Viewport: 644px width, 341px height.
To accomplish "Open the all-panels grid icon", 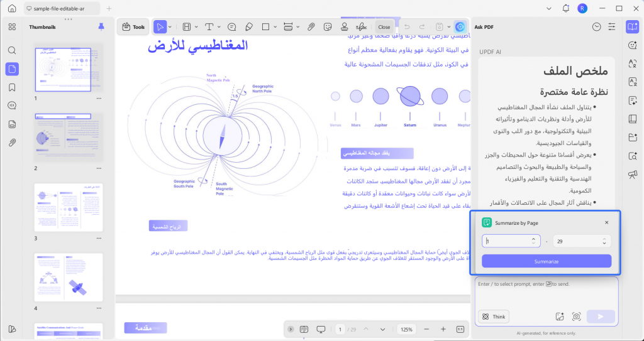I will coord(12,27).
